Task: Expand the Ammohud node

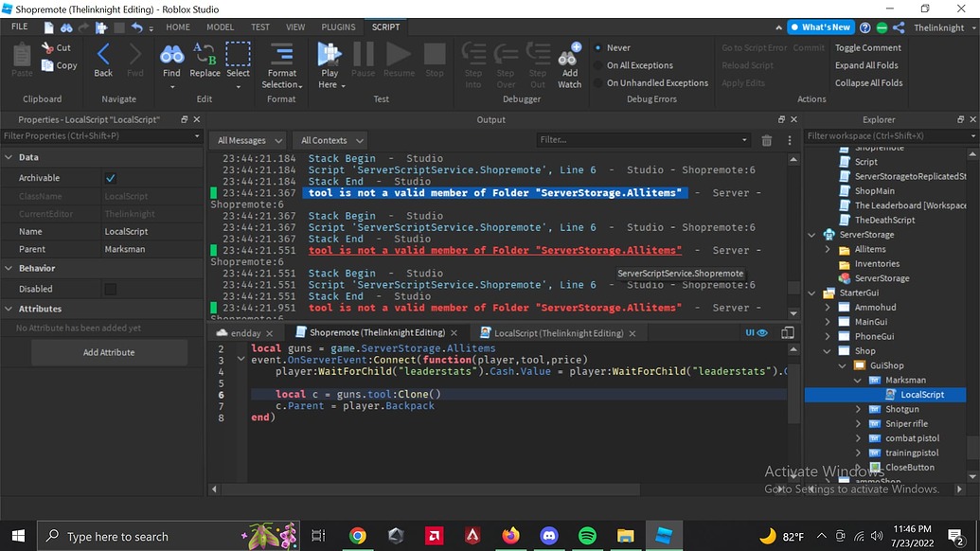Action: tap(828, 308)
